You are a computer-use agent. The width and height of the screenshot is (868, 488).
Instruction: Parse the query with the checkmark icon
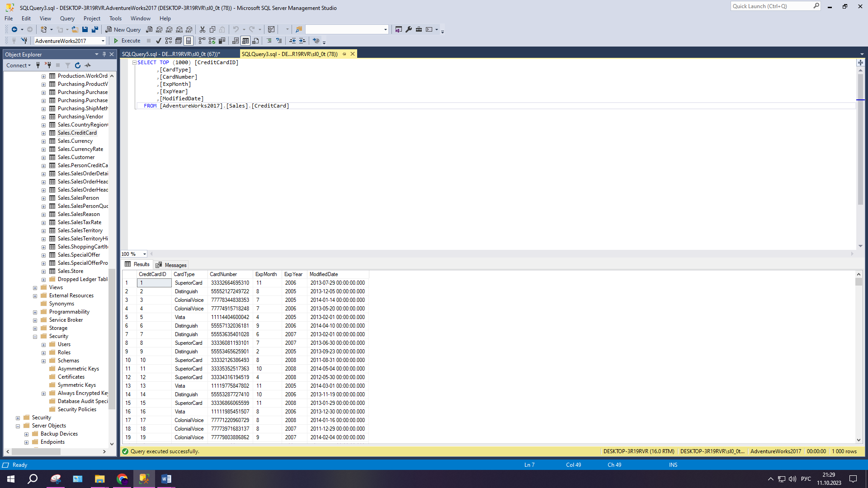click(x=159, y=41)
